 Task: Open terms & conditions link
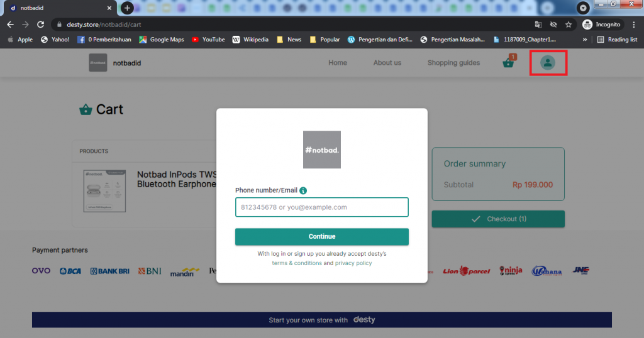coord(297,263)
